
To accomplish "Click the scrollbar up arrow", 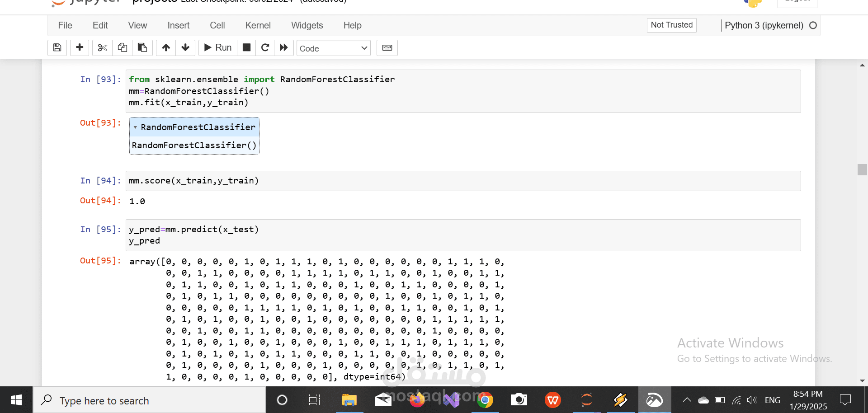I will tap(863, 65).
